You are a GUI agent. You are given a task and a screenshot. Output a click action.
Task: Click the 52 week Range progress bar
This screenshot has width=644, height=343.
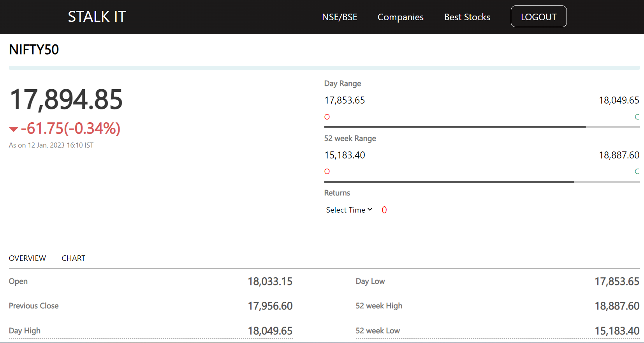(x=482, y=182)
